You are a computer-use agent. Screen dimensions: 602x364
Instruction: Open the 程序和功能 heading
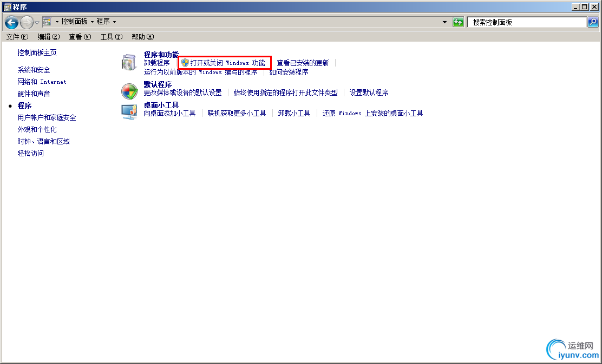[161, 55]
